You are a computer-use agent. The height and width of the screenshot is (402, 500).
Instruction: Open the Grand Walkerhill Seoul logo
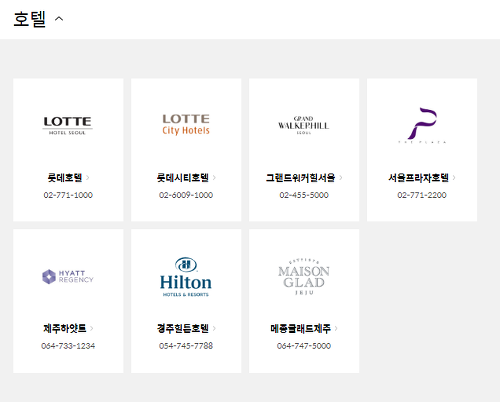coord(304,125)
